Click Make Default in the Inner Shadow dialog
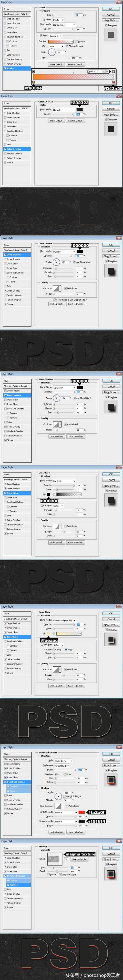 tap(56, 436)
